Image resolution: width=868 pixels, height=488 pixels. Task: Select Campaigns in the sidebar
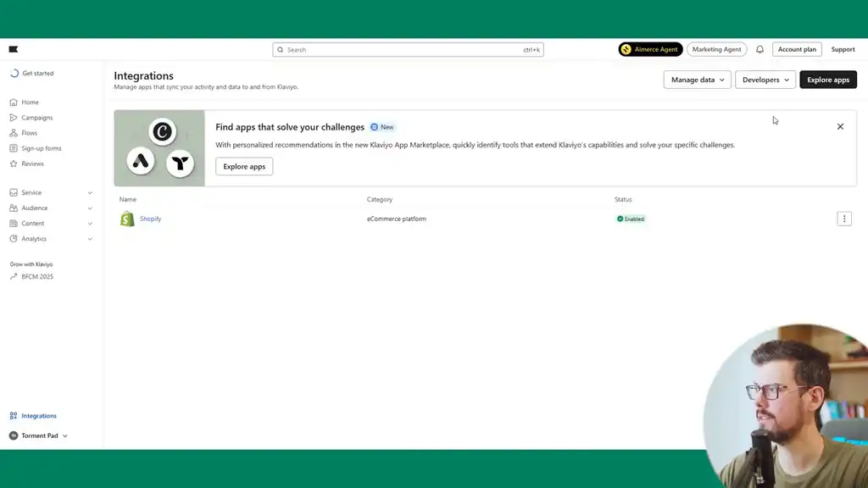coord(36,117)
